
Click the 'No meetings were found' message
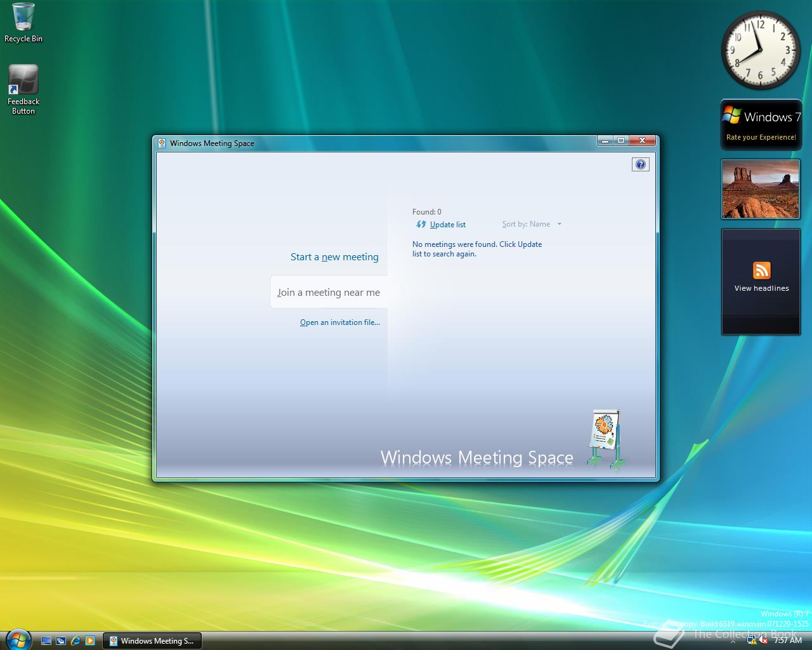tap(477, 249)
